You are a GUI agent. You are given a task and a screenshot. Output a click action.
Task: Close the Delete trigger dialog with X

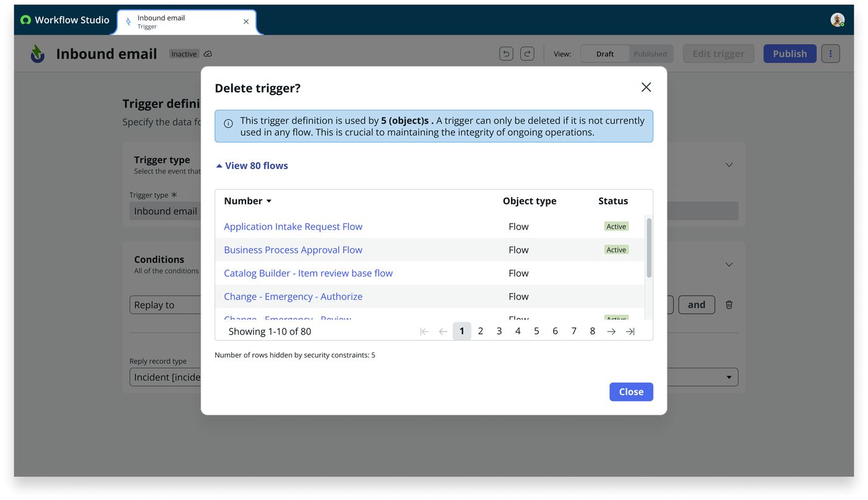(646, 87)
